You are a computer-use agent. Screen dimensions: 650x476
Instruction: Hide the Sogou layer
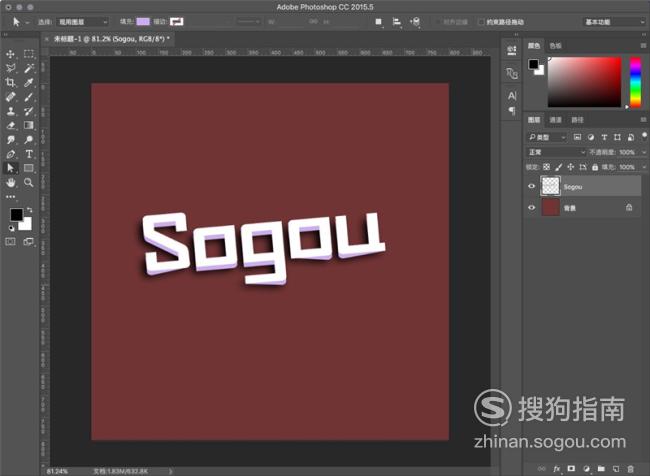click(531, 186)
